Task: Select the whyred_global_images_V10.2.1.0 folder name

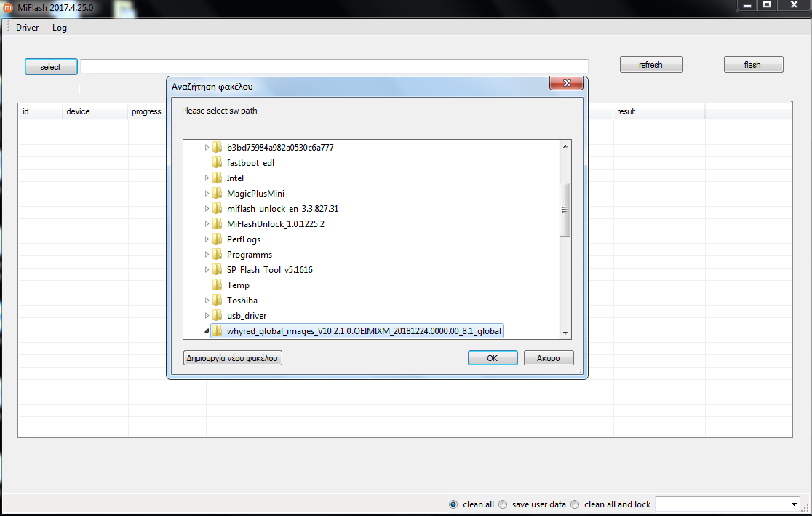Action: click(x=364, y=330)
